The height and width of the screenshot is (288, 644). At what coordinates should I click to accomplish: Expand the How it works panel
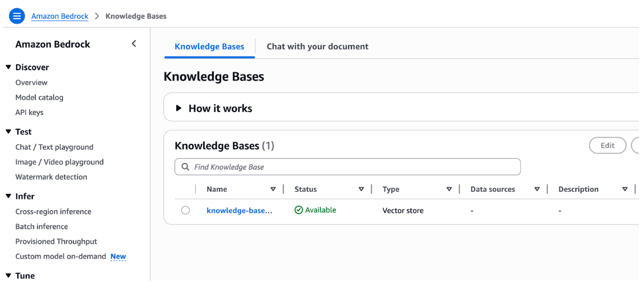click(178, 108)
